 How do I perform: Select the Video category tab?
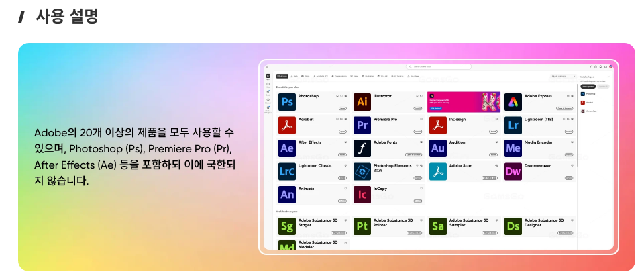click(354, 76)
